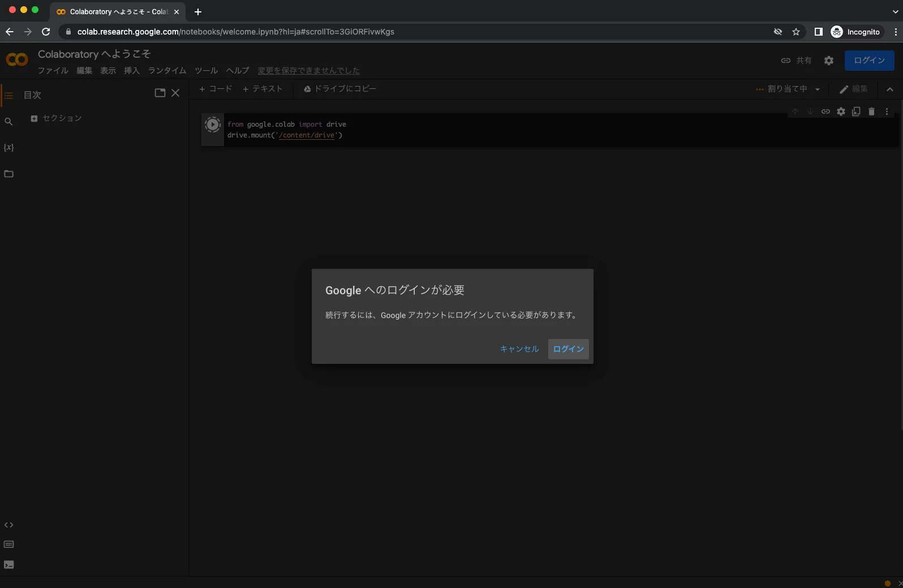Close the table of contents panel
Screen dimensions: 903x588
[175, 93]
